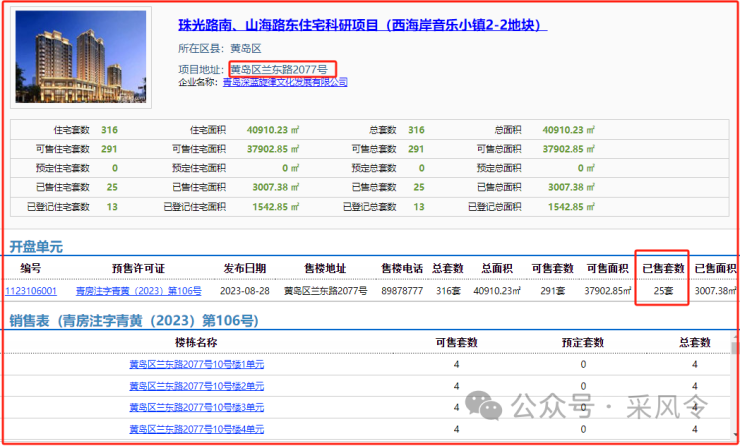This screenshot has height=446, width=740.
Task: Open 黄岛区兰东路2077号10号楼4单元 link
Action: [196, 429]
